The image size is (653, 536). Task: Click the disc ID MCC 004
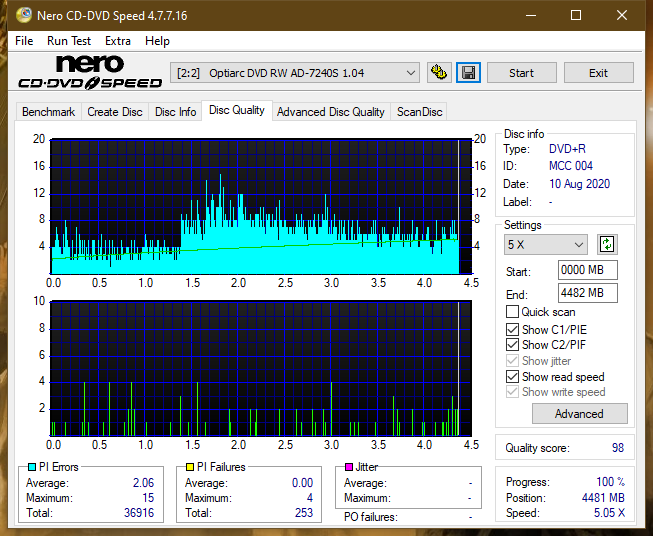click(x=571, y=166)
